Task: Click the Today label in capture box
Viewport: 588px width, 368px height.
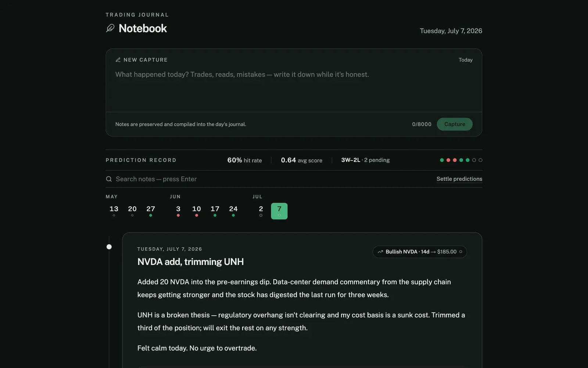Action: pyautogui.click(x=466, y=60)
